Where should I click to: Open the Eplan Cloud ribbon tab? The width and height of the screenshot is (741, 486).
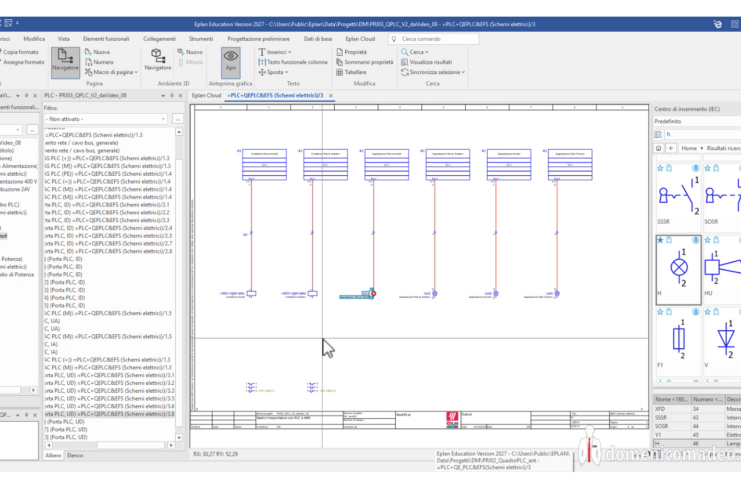tap(360, 39)
